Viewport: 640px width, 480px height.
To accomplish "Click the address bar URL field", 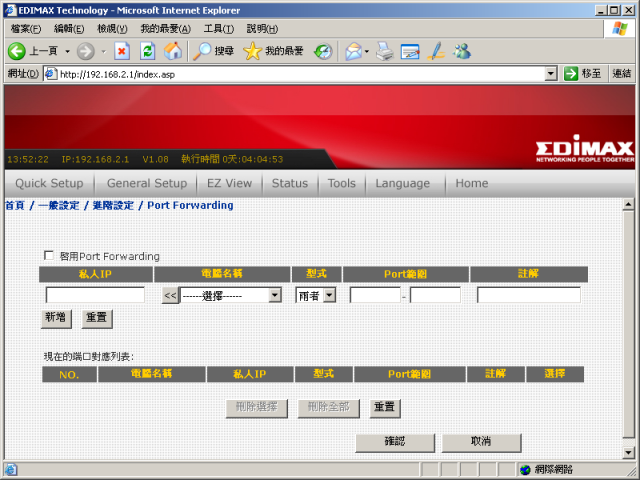I will point(301,74).
